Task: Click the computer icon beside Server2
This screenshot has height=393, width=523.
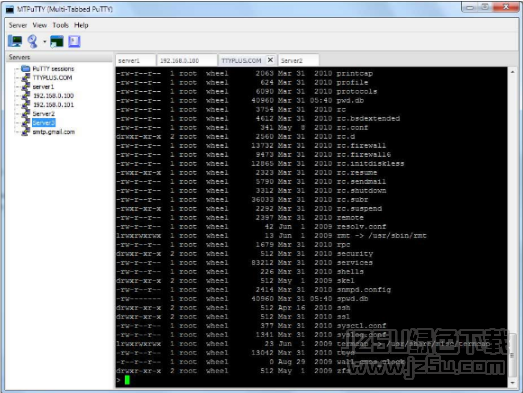Action: click(x=25, y=114)
